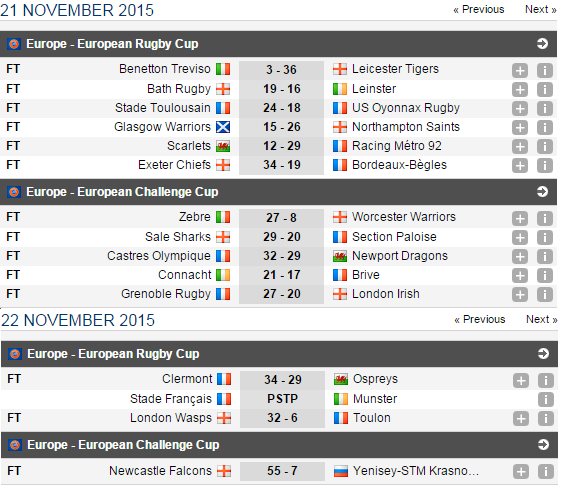
Task: Go to Next from 22 November 2015
Action: [x=542, y=319]
